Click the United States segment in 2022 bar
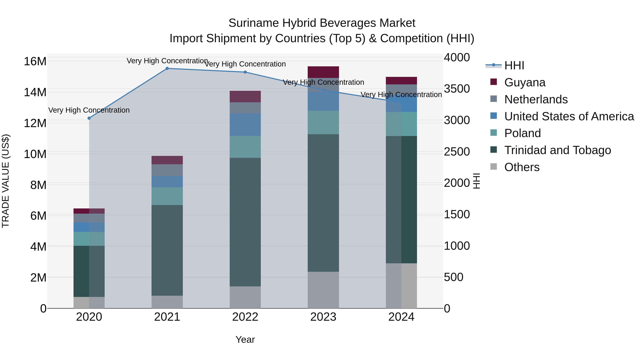Screen dimensions: 644x362 point(245,125)
